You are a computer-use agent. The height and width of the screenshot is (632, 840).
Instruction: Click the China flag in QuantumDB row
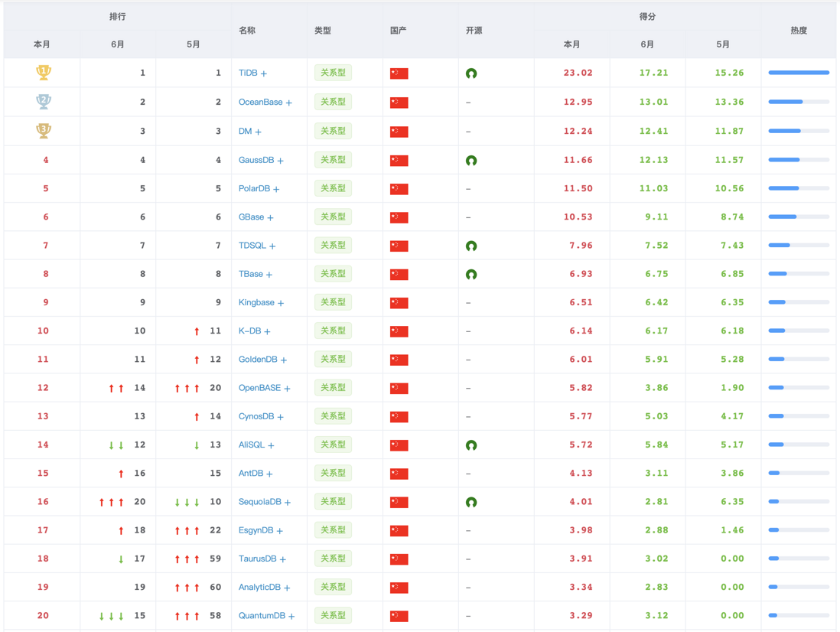399,616
